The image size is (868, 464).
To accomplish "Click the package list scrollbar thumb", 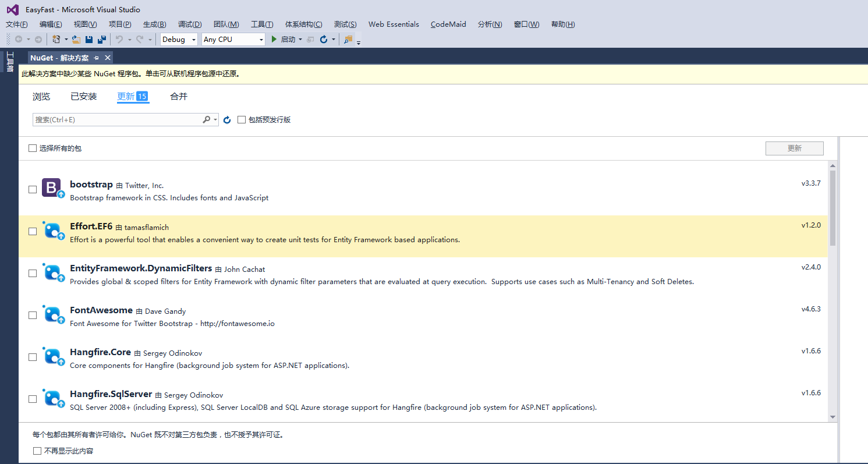I will click(832, 208).
